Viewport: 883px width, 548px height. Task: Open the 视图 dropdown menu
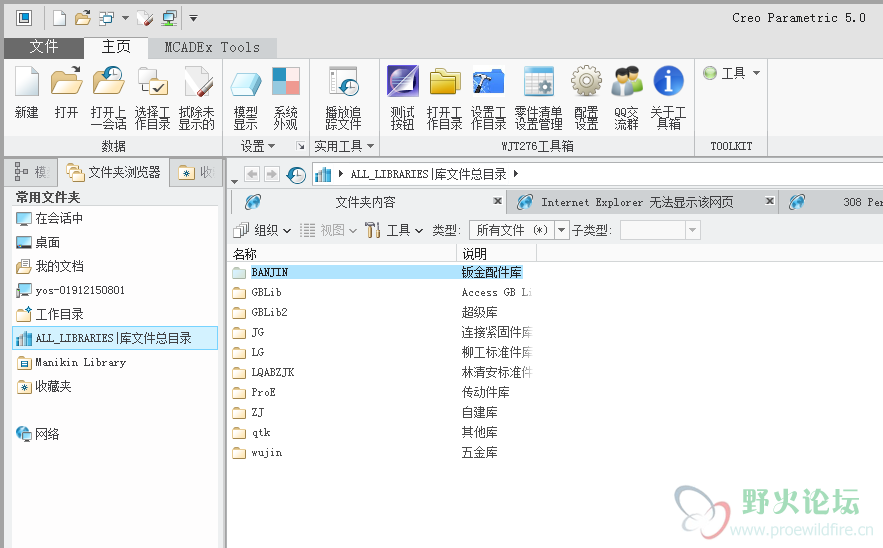pos(328,230)
